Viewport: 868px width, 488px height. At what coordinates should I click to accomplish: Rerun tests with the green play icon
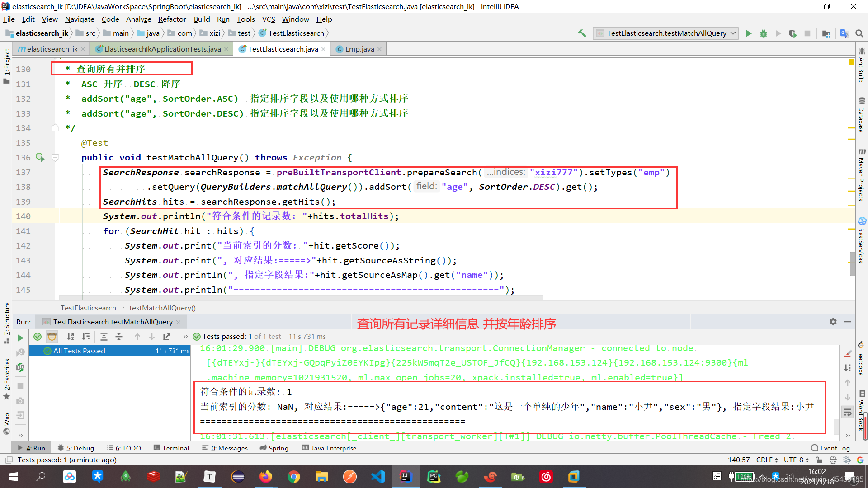(x=20, y=337)
